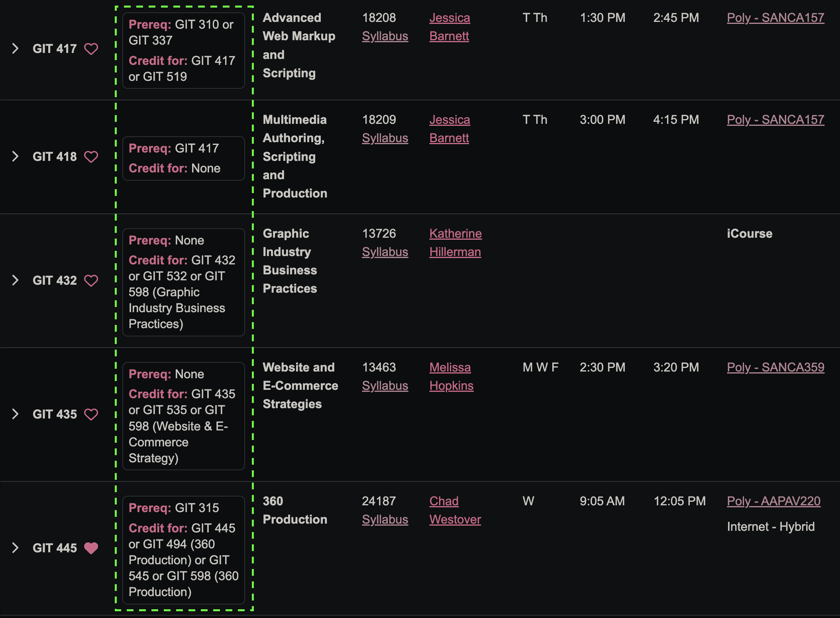
Task: Click class number 13463
Action: (379, 368)
